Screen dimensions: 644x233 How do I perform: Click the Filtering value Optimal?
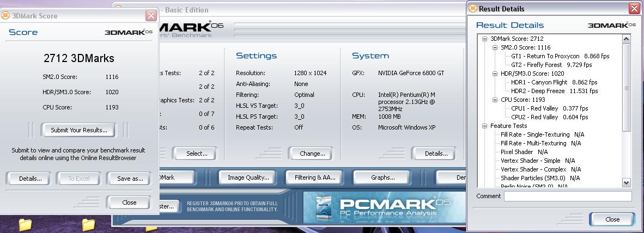point(305,95)
